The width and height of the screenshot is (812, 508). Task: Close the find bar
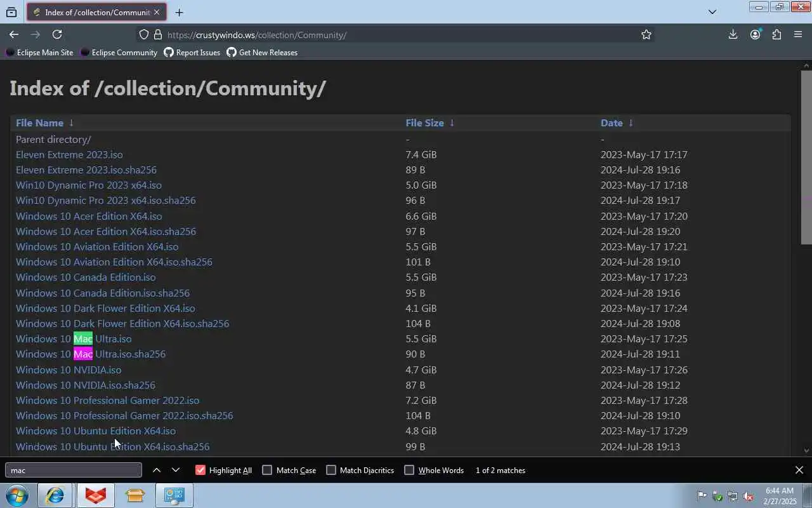(x=799, y=470)
